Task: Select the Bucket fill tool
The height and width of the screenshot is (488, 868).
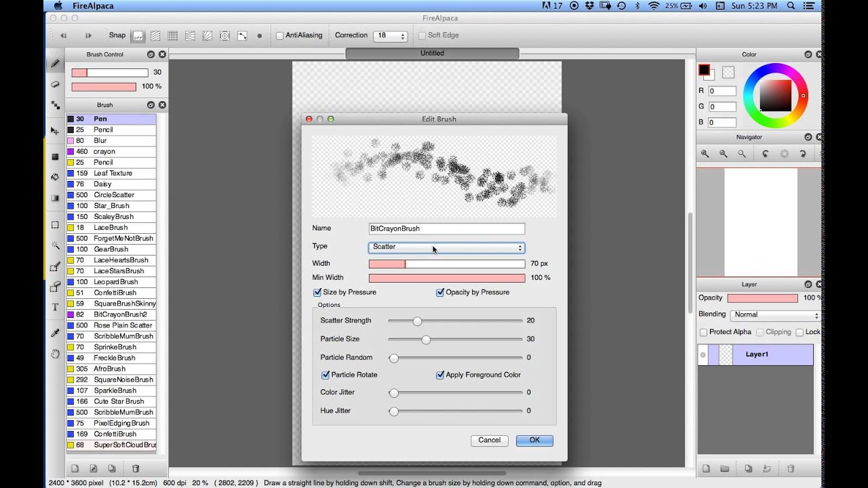Action: (55, 177)
